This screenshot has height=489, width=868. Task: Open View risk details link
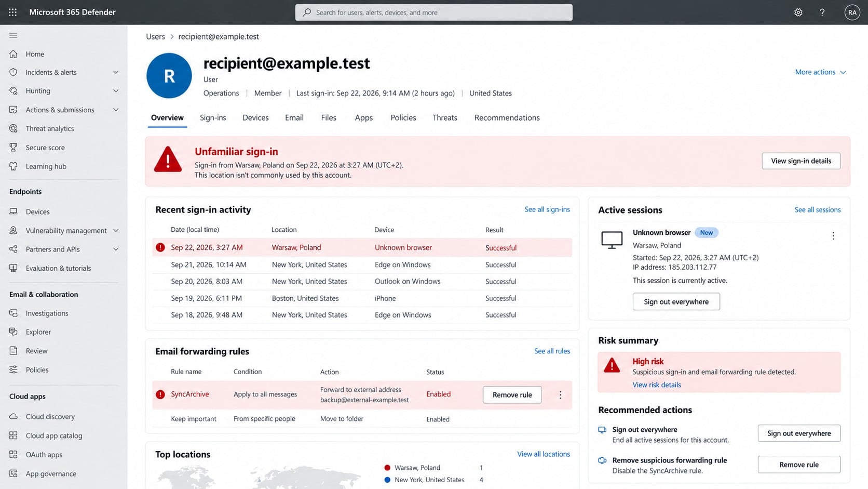(x=657, y=385)
